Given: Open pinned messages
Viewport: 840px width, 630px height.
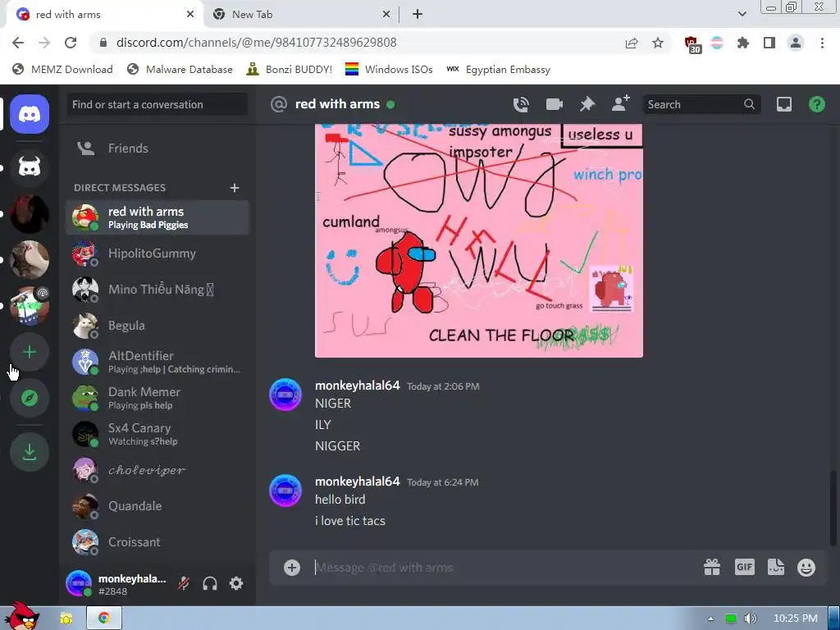Looking at the screenshot, I should [x=587, y=104].
